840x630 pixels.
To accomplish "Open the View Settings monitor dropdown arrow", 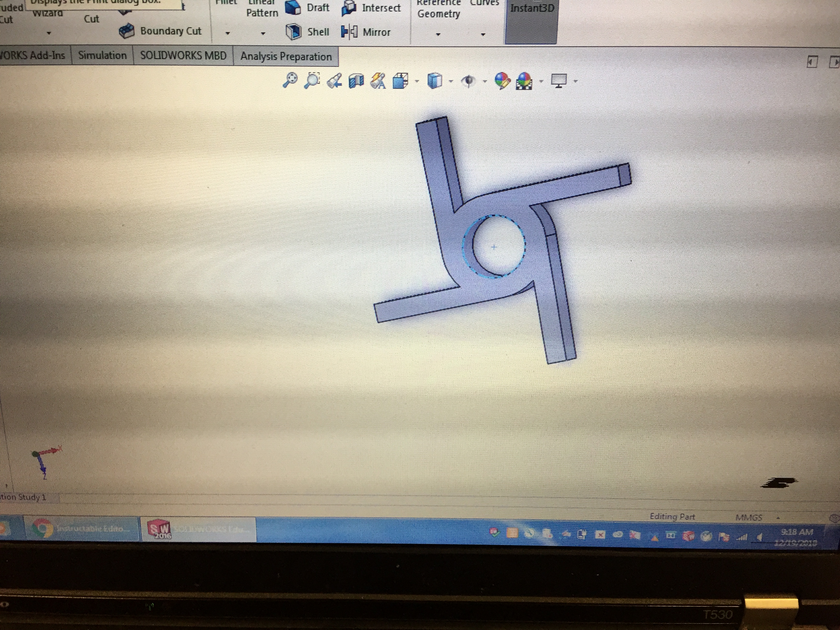I will 576,81.
